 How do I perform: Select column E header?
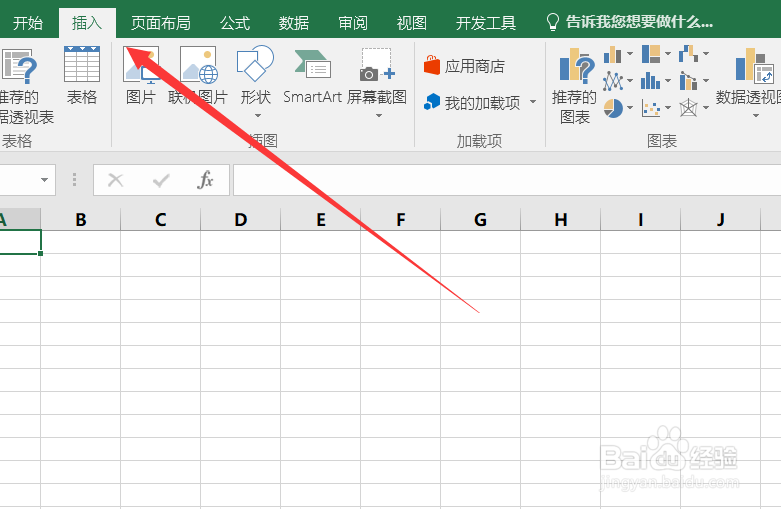click(x=321, y=220)
